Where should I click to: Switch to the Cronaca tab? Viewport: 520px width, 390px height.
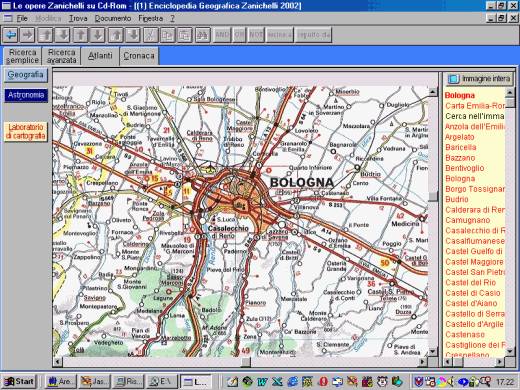139,56
